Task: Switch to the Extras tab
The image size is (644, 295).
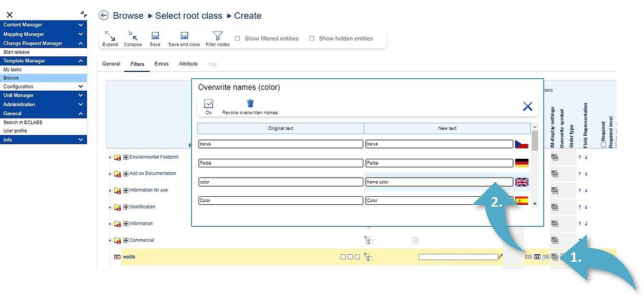Action: pos(162,64)
